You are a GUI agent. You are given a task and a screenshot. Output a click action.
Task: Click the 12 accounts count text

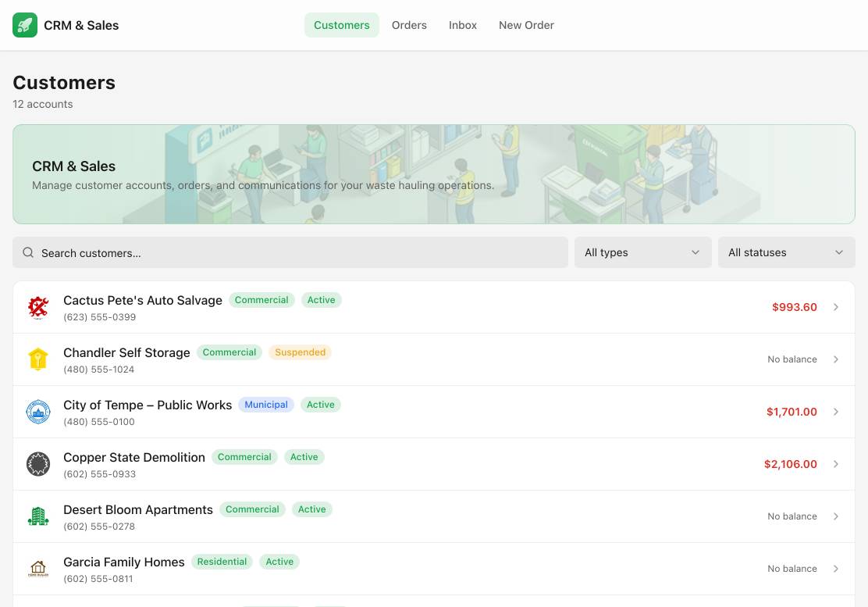click(43, 104)
